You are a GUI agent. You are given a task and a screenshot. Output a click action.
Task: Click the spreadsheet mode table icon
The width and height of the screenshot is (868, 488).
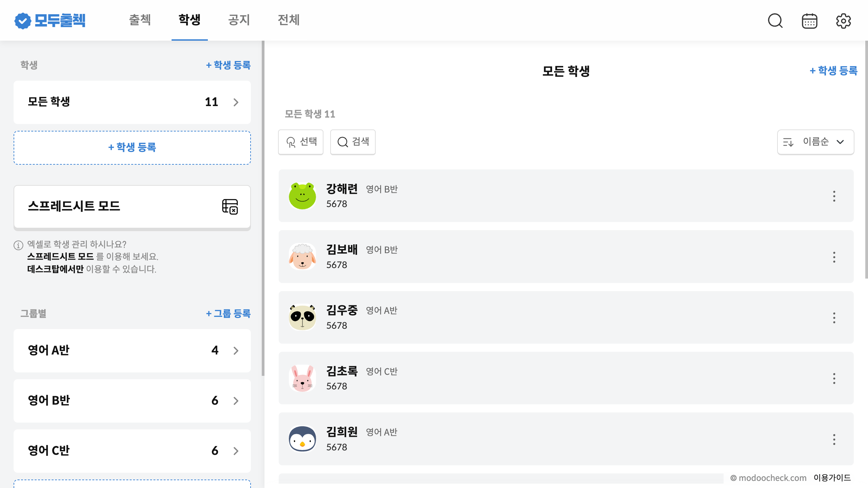230,206
